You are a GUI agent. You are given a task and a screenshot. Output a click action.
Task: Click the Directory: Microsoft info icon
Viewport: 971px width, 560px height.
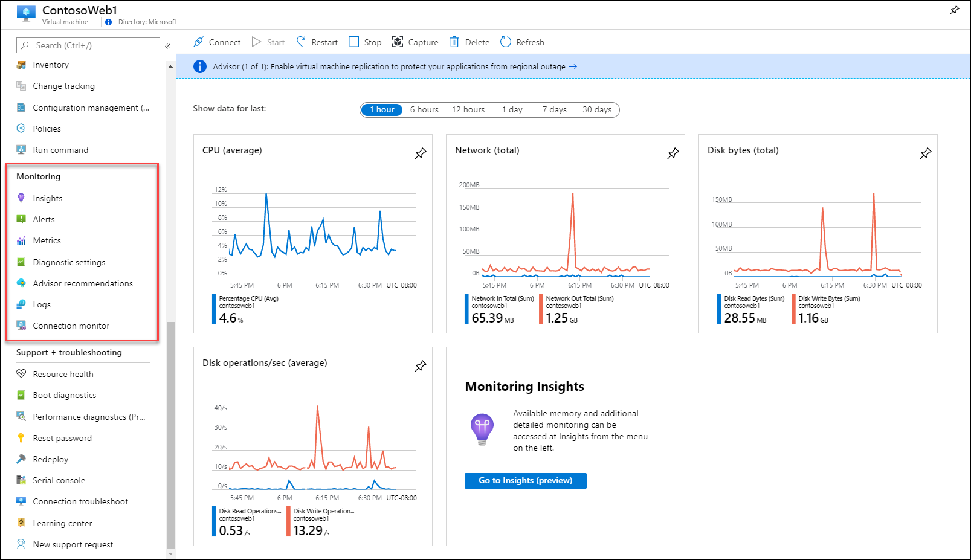[108, 22]
